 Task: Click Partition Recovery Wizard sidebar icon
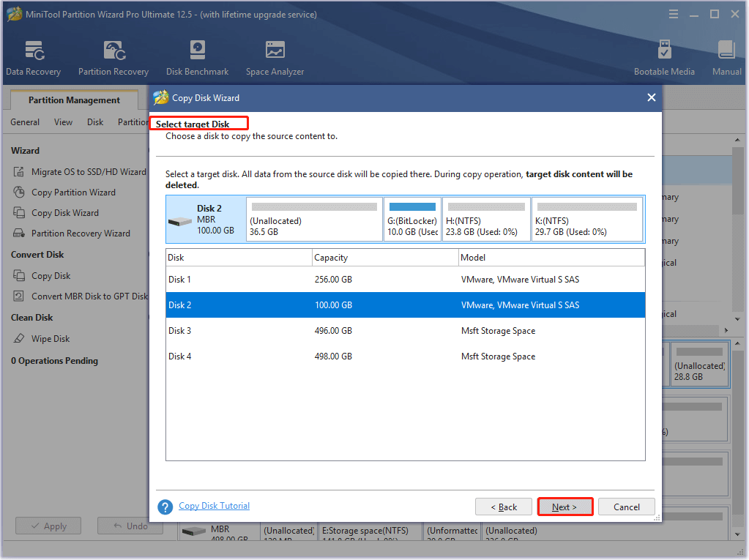tap(18, 234)
